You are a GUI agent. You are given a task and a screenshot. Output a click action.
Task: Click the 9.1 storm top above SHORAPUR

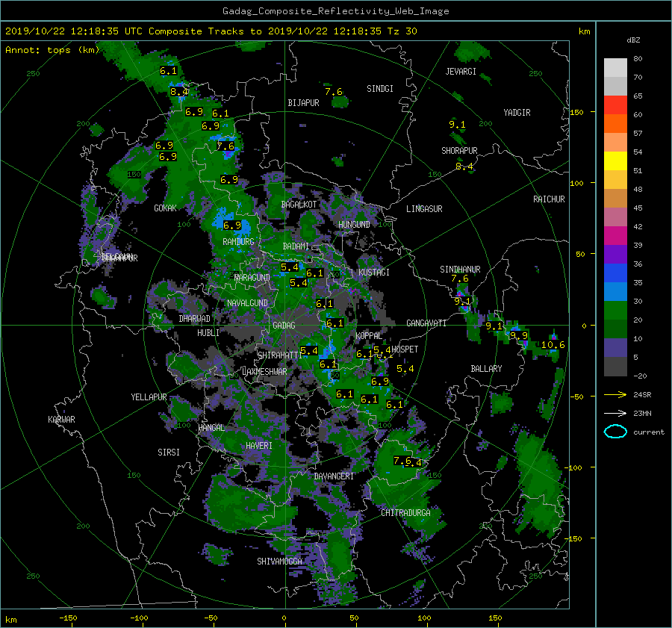[x=457, y=125]
